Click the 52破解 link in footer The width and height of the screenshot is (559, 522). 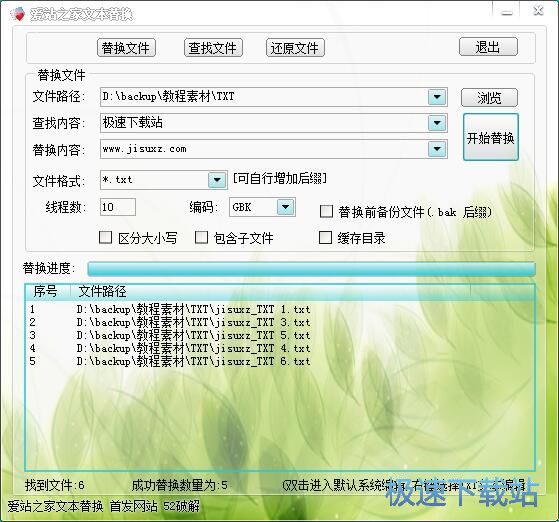[x=182, y=506]
